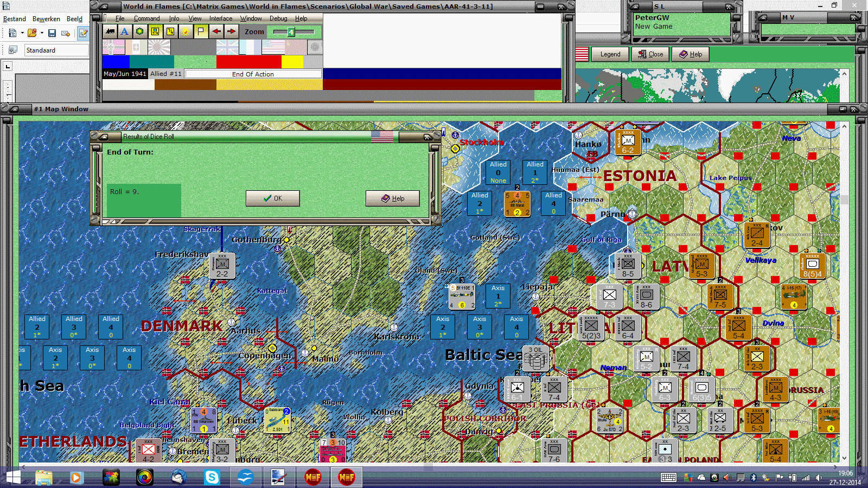Viewport: 868px width, 488px height.
Task: Open the Help menu in the game menu bar
Action: tap(301, 18)
